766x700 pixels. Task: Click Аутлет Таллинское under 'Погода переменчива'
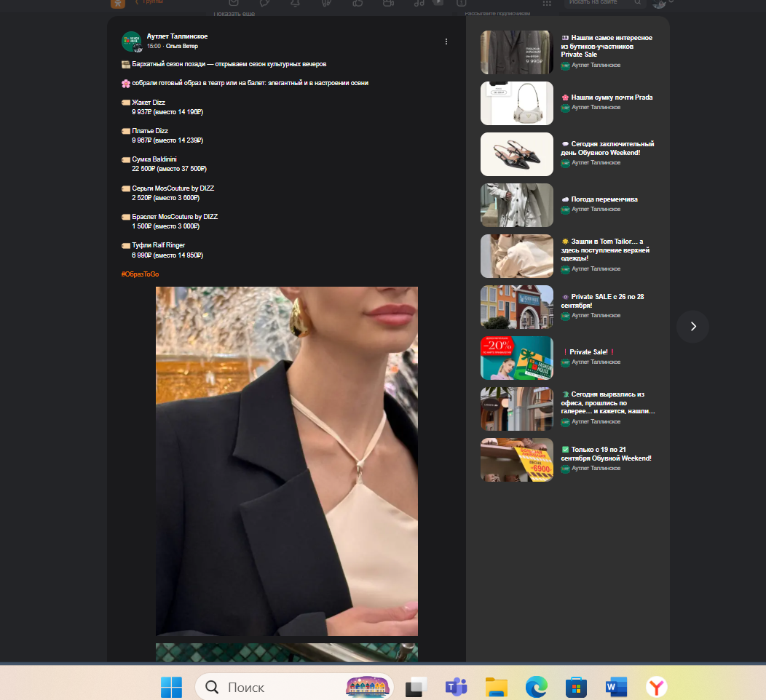point(596,210)
